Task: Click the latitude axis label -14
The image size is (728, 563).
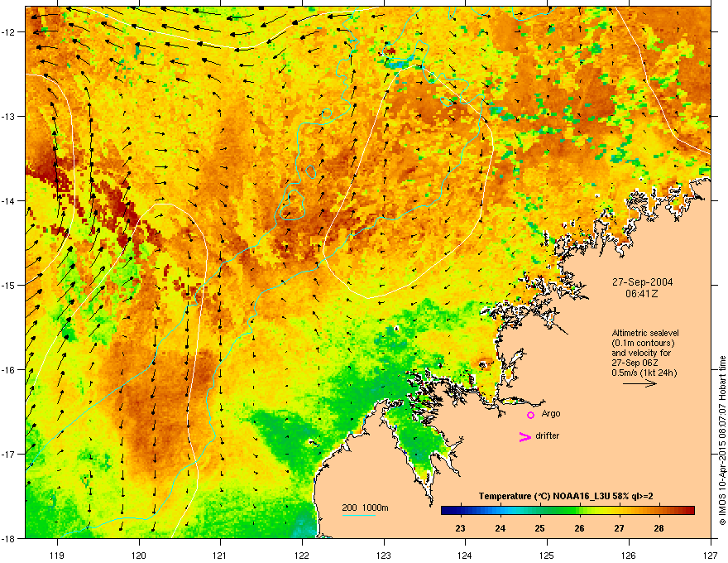Action: click(8, 200)
